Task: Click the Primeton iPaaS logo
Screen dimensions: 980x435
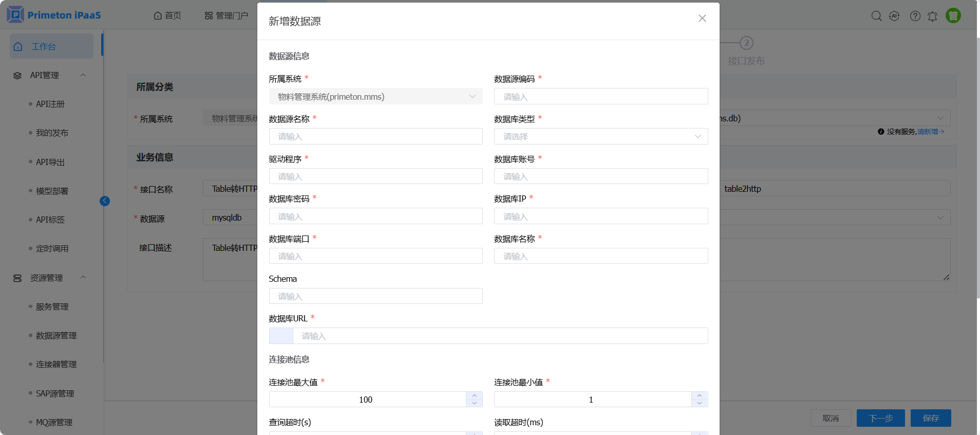Action: (54, 15)
